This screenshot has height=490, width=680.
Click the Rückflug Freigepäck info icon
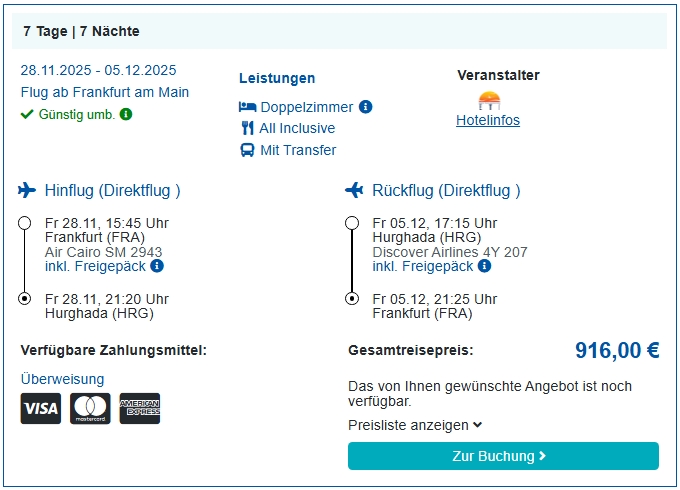click(x=485, y=266)
